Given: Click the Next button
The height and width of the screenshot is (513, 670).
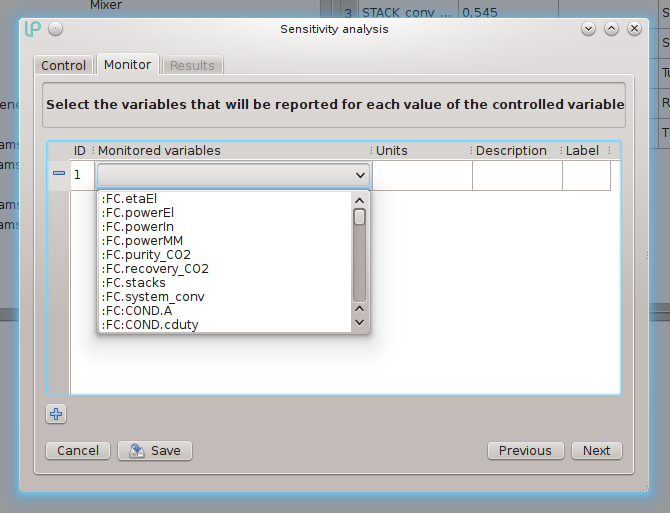Looking at the screenshot, I should pyautogui.click(x=596, y=450).
